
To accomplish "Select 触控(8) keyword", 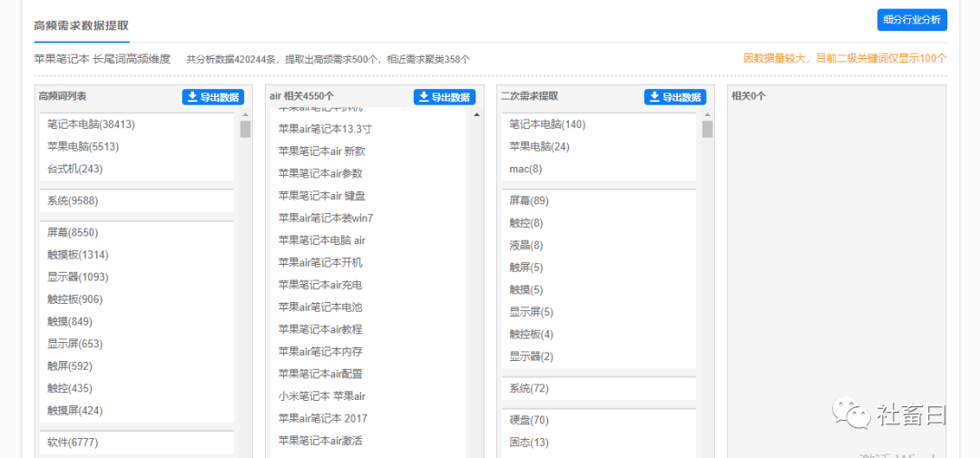I will [x=526, y=223].
